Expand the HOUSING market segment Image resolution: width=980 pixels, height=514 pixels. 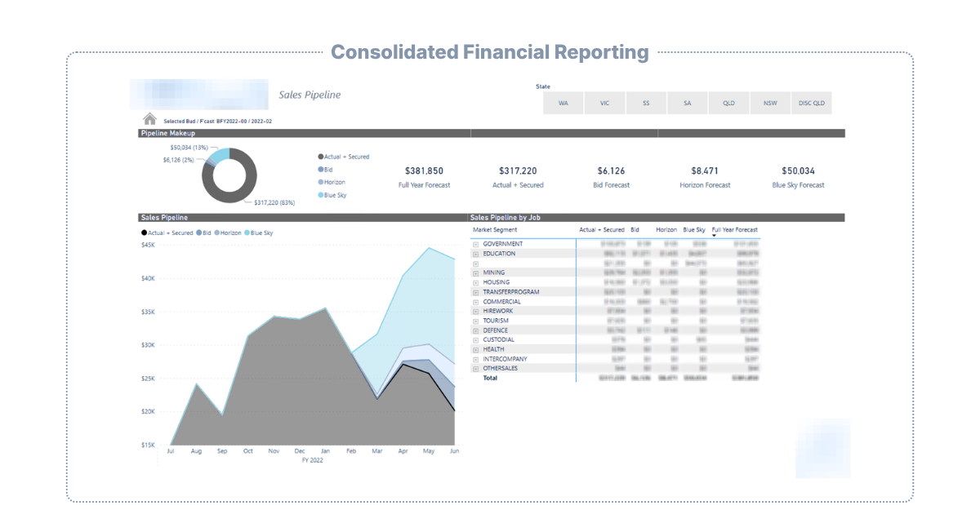pos(475,282)
